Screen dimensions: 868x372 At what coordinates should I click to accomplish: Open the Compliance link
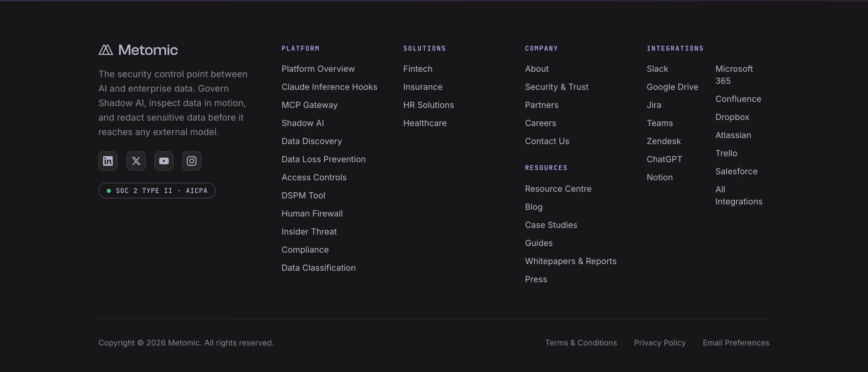305,250
